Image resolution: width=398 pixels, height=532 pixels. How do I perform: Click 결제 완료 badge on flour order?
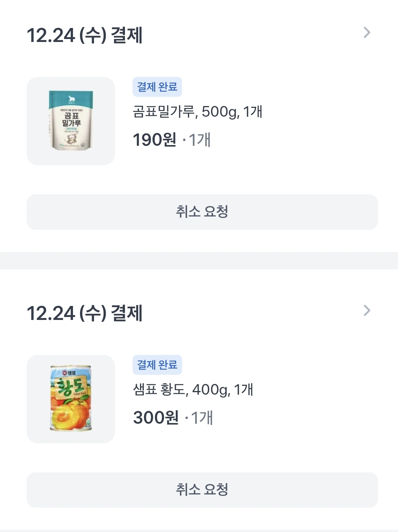157,87
